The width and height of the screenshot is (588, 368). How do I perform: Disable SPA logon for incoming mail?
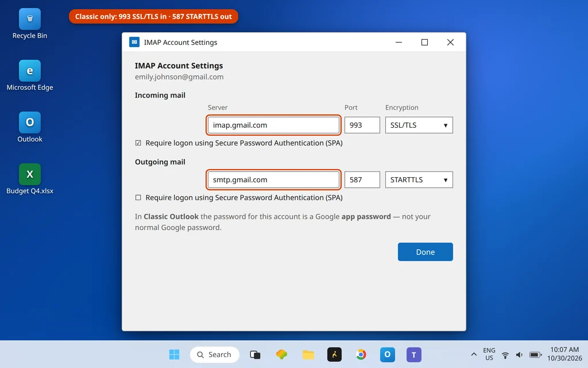click(x=138, y=143)
